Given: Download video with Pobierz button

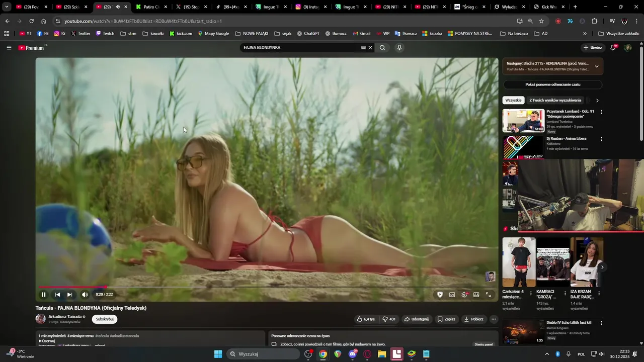Looking at the screenshot, I should coord(473,319).
